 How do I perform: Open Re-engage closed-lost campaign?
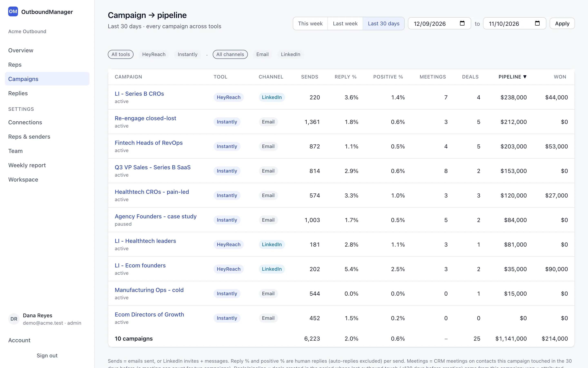145,118
